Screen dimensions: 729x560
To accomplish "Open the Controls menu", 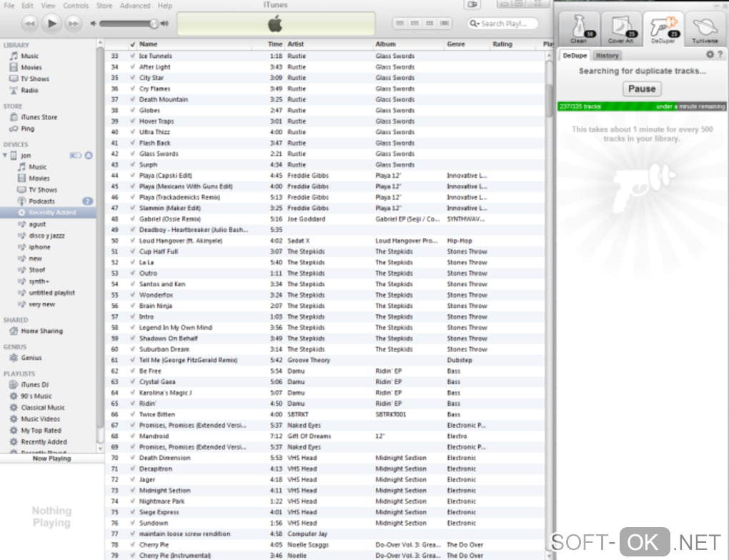I will [x=76, y=6].
